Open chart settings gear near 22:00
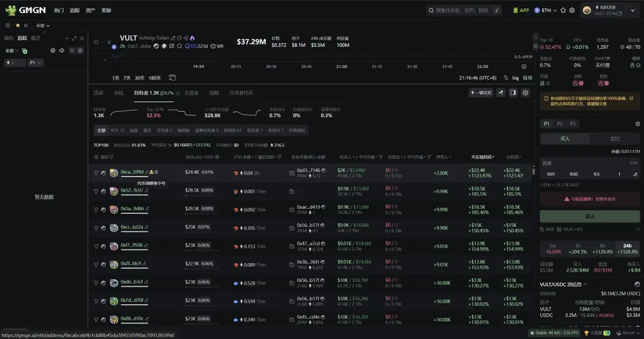644x339 pixels. click(x=524, y=67)
